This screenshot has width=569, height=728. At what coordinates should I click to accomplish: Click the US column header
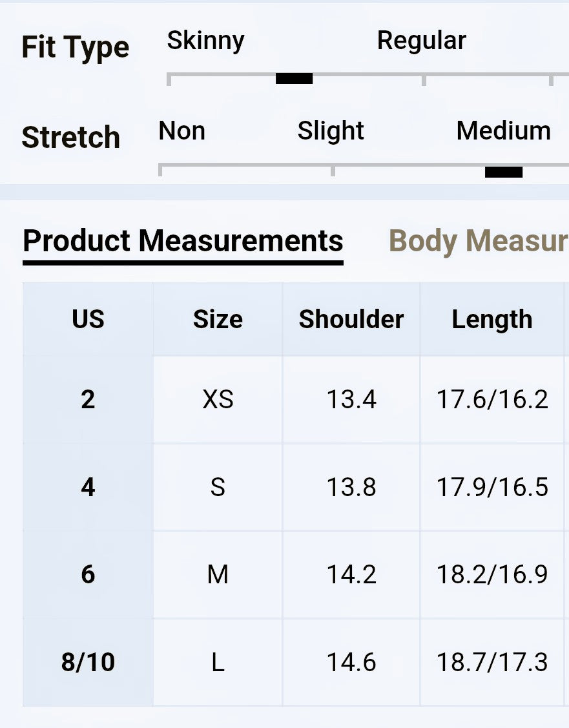88,319
